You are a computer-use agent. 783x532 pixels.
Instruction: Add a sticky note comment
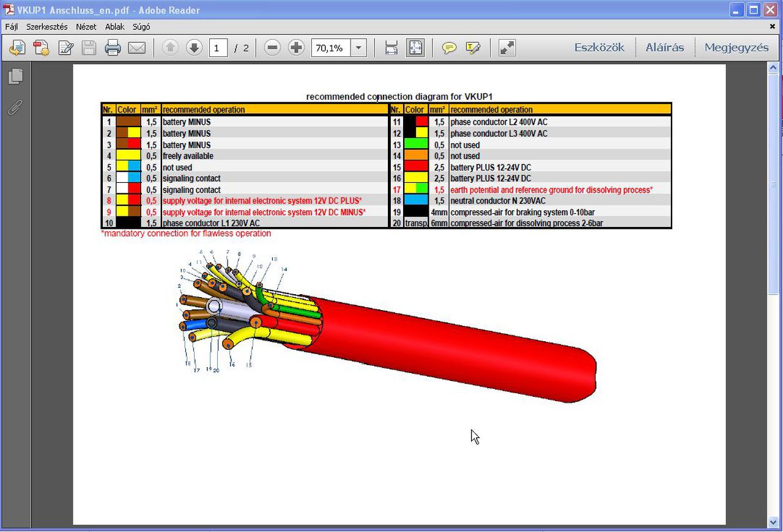point(449,48)
